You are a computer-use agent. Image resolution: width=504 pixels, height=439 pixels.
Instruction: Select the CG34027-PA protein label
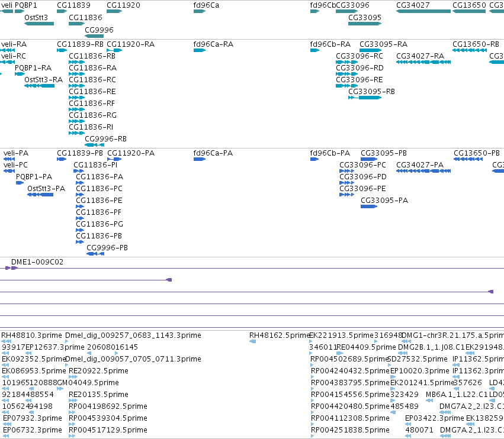pos(420,165)
